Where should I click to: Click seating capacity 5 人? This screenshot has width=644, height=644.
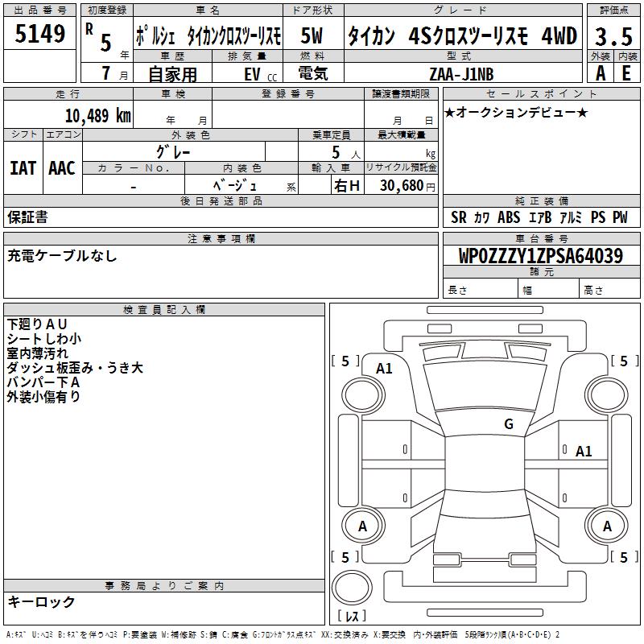click(345, 153)
